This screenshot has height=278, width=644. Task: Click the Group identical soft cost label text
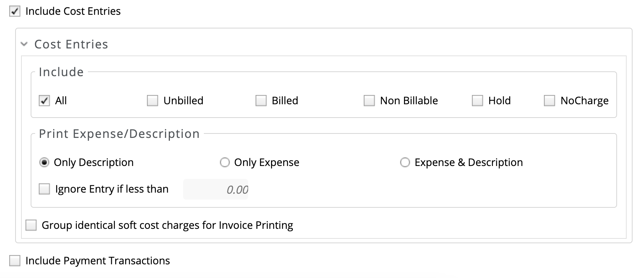tap(167, 225)
